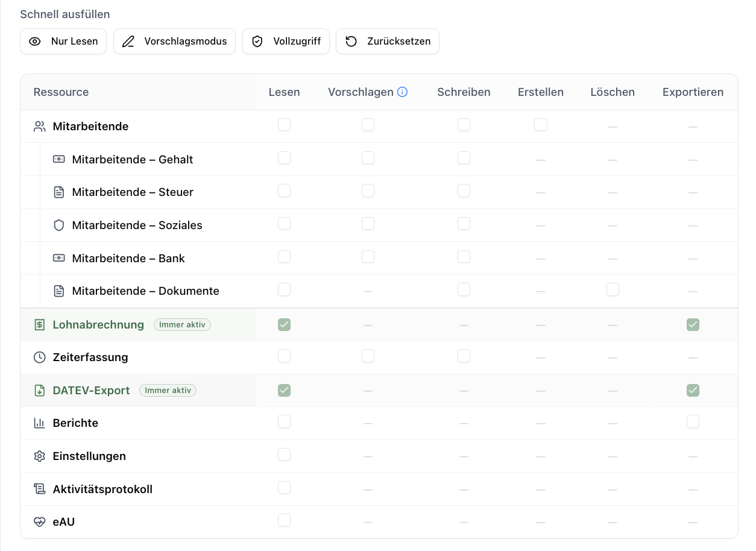Enable Lesen for Mitarbeitende
The height and width of the screenshot is (551, 756).
284,125
